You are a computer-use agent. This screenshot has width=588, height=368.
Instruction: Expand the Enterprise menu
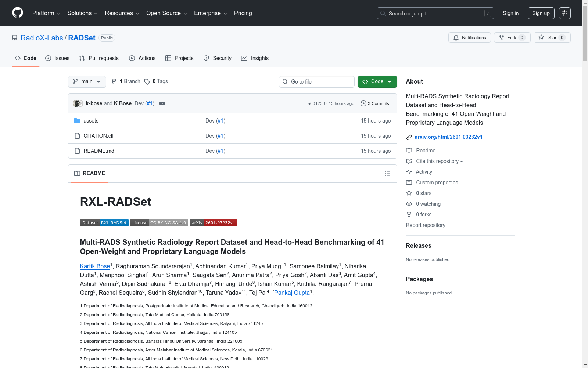tap(211, 13)
